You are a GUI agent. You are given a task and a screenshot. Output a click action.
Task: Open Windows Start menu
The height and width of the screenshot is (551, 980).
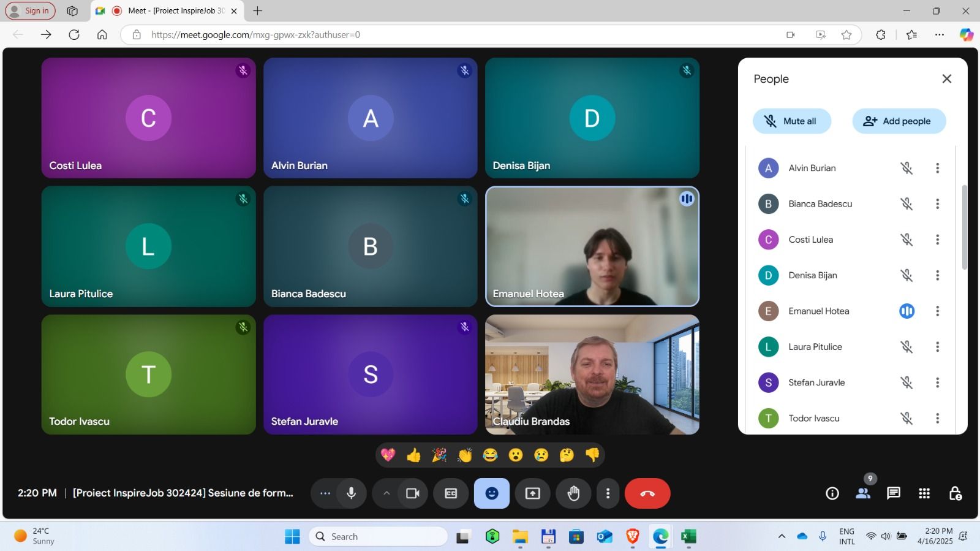click(292, 536)
